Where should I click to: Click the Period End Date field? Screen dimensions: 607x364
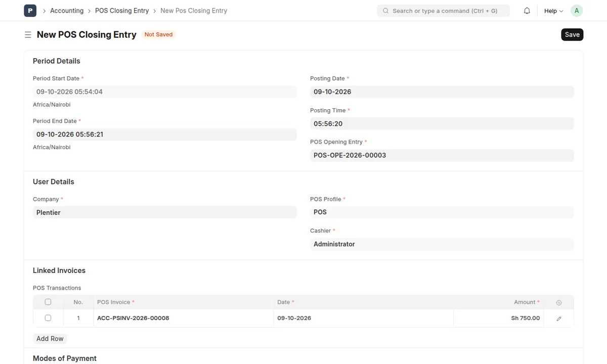(x=164, y=134)
